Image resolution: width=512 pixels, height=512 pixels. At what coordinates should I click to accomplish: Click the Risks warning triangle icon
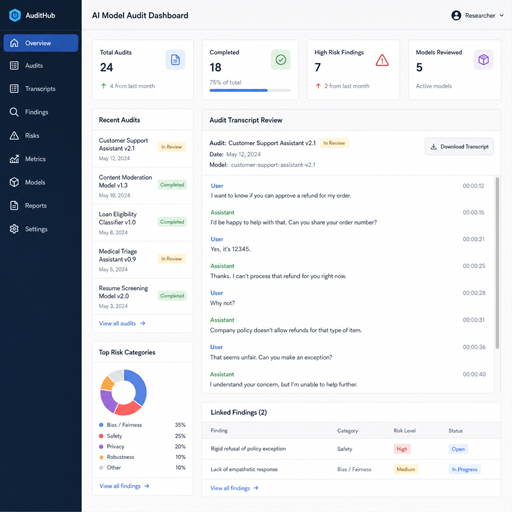14,136
